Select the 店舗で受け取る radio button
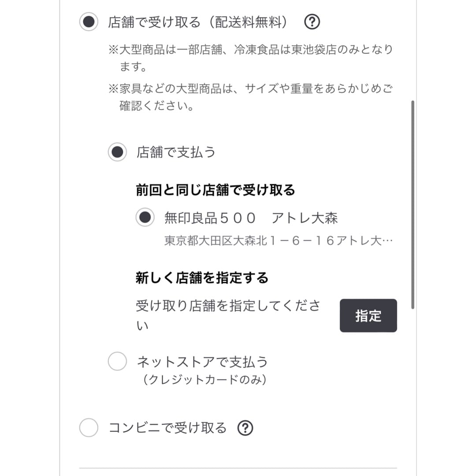Viewport: 476px width, 476px height. [x=89, y=22]
